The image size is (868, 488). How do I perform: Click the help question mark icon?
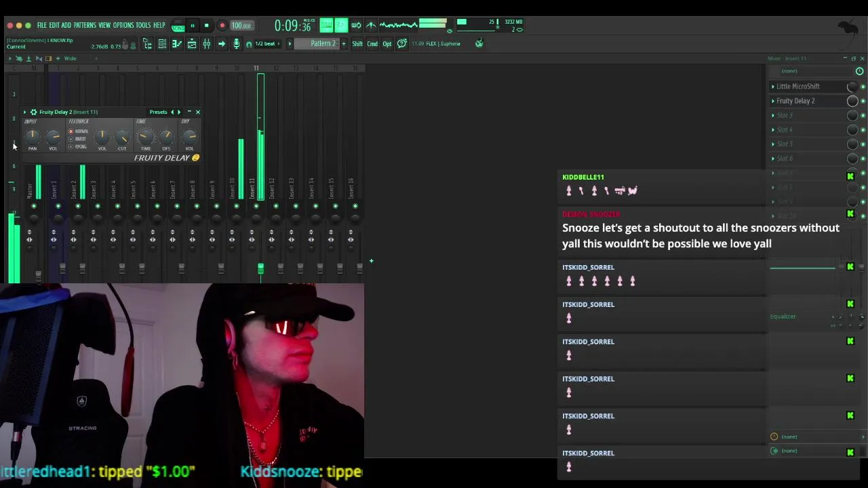click(402, 44)
